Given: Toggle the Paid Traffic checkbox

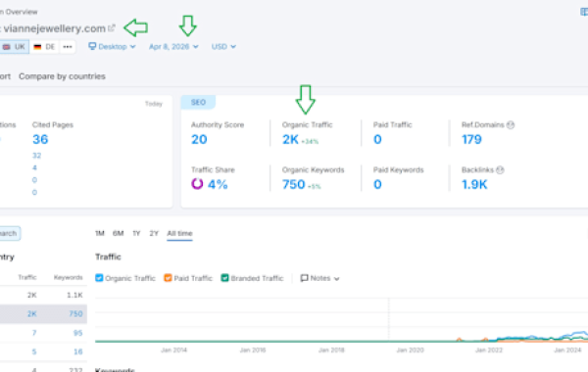Looking at the screenshot, I should tap(168, 278).
